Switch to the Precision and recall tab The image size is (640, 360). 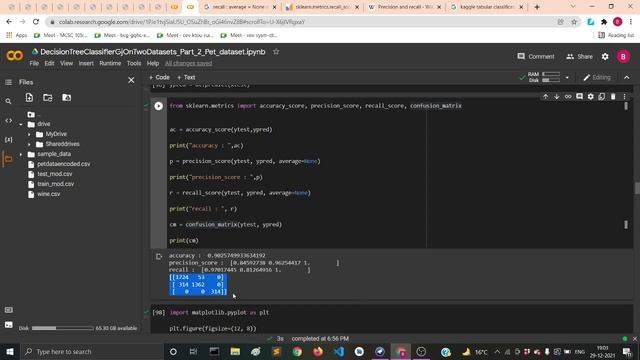pos(404,7)
